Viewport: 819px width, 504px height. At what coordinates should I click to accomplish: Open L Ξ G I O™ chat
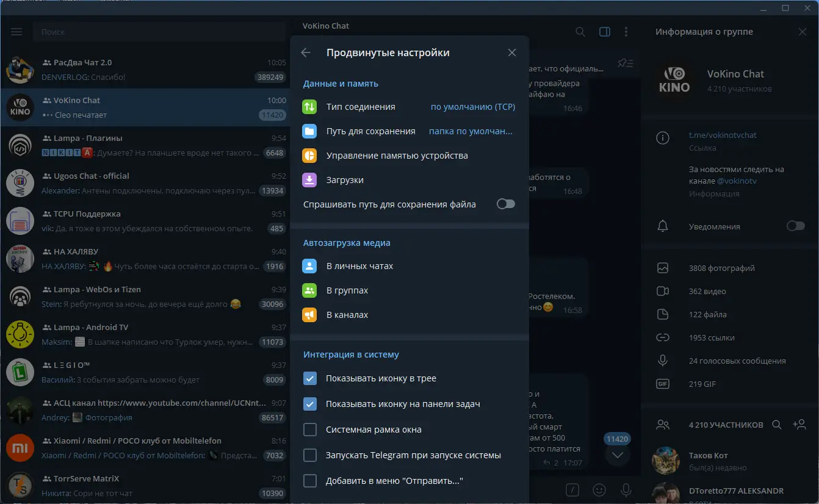[145, 372]
